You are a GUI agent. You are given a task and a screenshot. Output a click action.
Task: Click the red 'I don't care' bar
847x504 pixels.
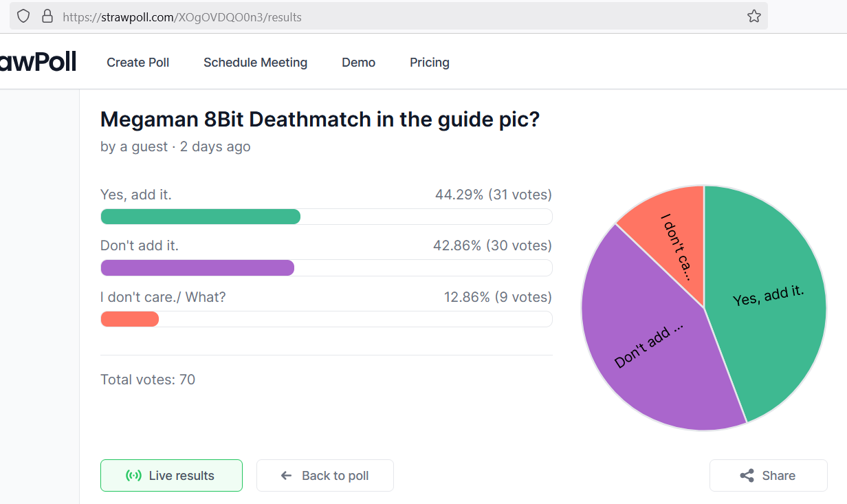129,319
